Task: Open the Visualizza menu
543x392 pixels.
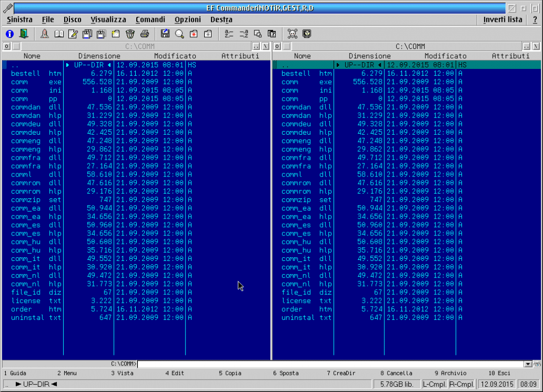Action: [x=108, y=20]
